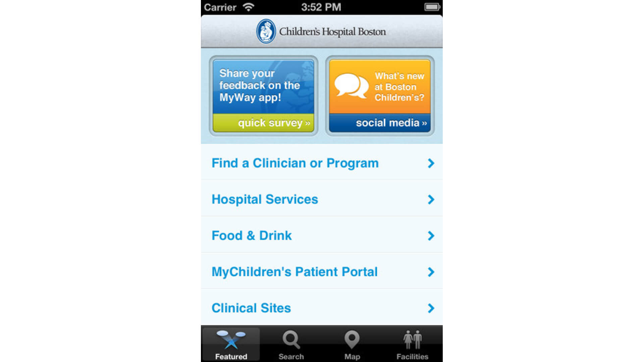Expand the Find a Clinician or Program section
The image size is (644, 362).
pos(322,163)
